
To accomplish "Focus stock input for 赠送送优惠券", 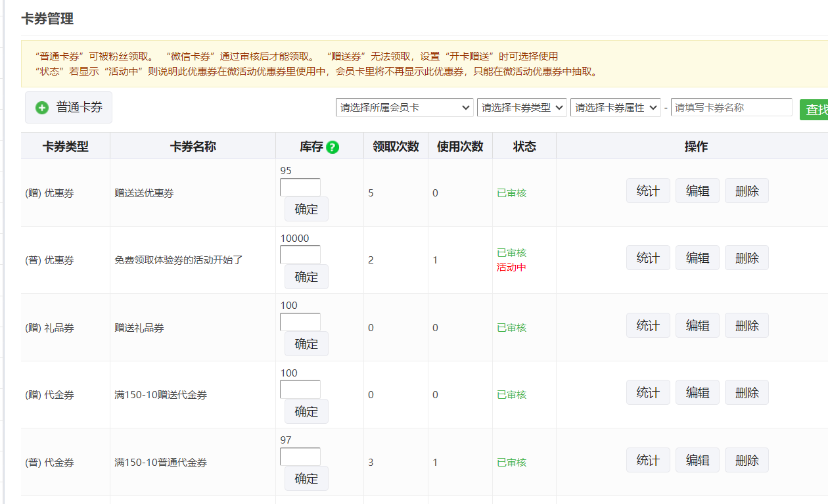I will (x=300, y=187).
